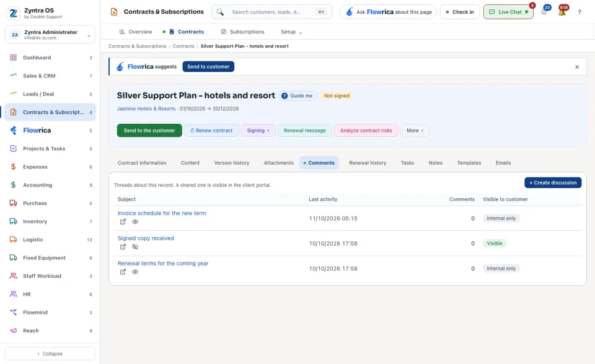595x364 pixels.
Task: Open the Templates tab
Action: coord(469,163)
